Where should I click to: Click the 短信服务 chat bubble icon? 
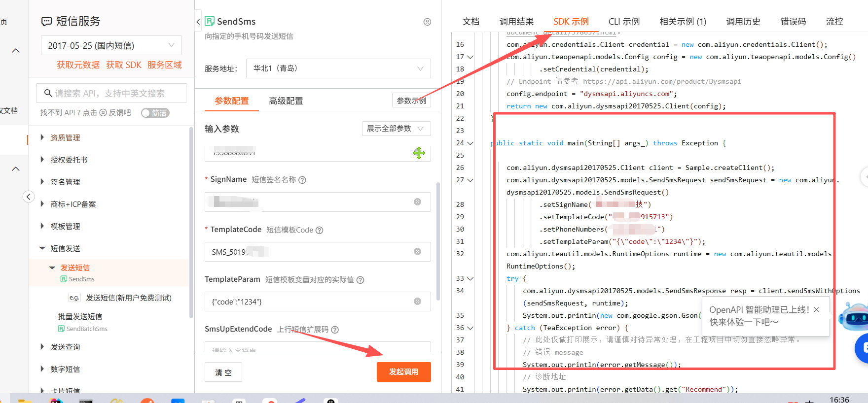point(47,21)
